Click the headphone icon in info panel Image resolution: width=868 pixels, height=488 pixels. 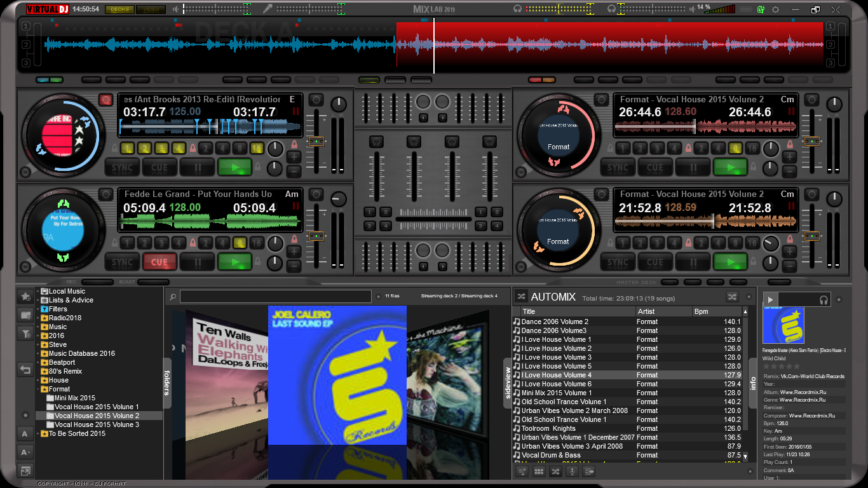pyautogui.click(x=824, y=300)
